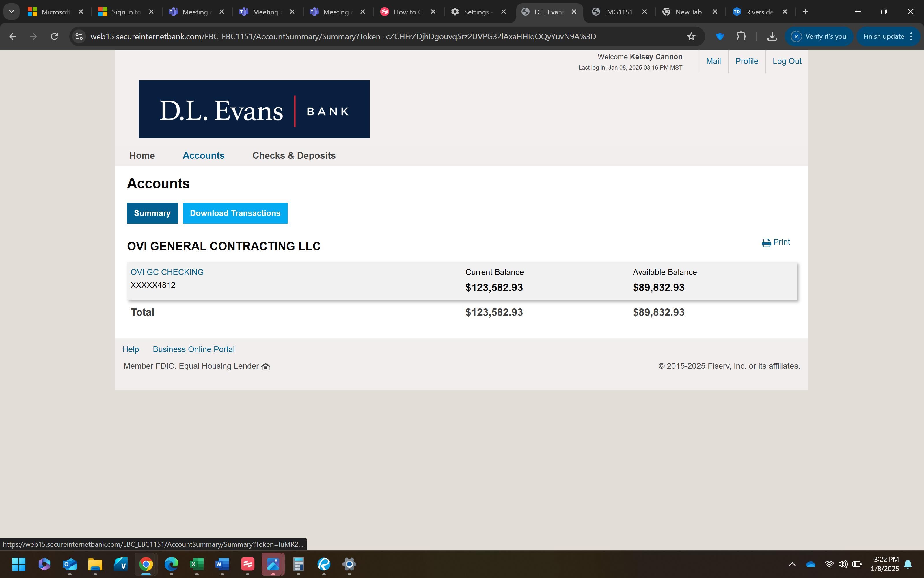The width and height of the screenshot is (924, 578).
Task: Open the Extensions puzzle icon
Action: [x=741, y=36]
